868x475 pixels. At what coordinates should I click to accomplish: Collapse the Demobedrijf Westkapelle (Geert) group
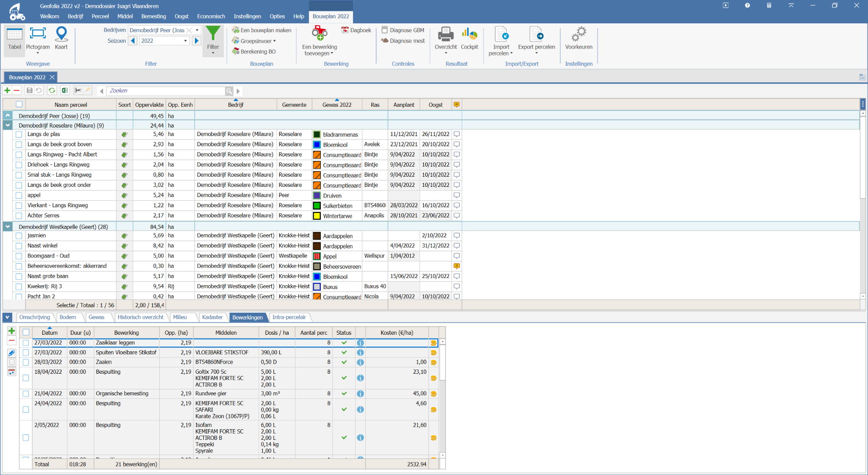point(8,226)
